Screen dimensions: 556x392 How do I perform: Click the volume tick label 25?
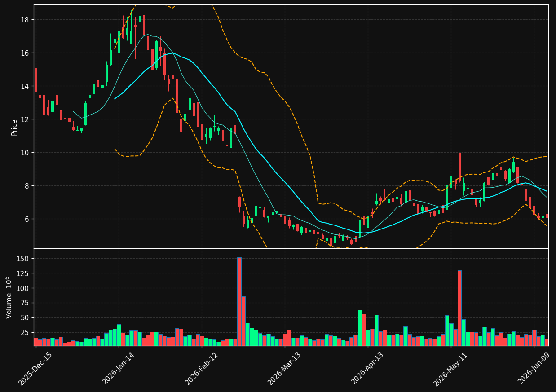pos(25,333)
